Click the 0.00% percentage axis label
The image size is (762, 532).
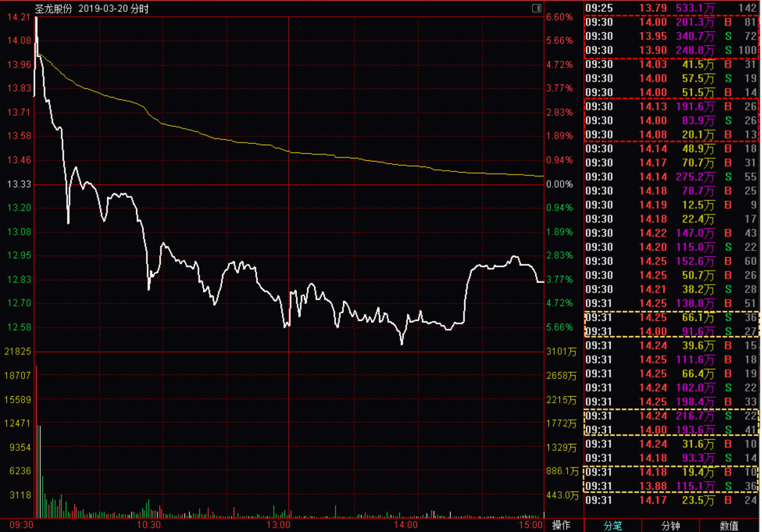(x=559, y=184)
